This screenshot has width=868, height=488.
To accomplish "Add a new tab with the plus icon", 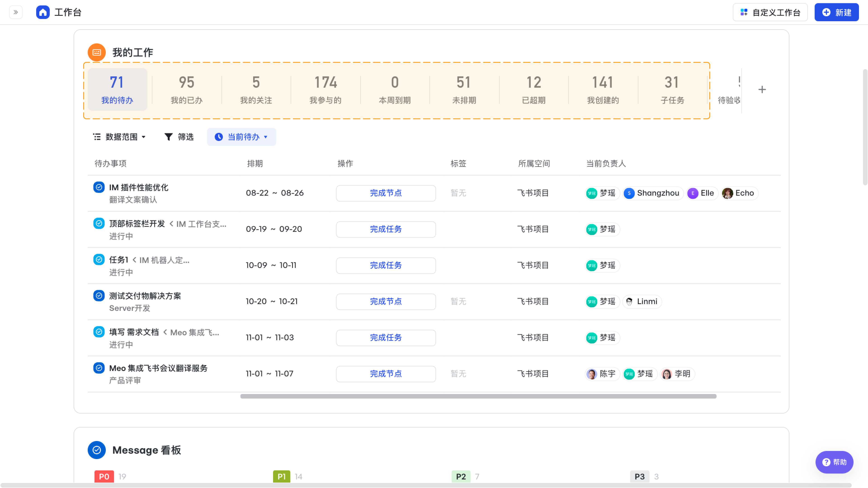I will [x=762, y=90].
